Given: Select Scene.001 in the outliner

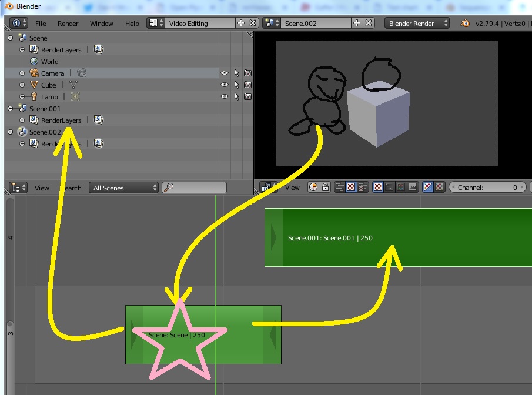Looking at the screenshot, I should pos(45,109).
